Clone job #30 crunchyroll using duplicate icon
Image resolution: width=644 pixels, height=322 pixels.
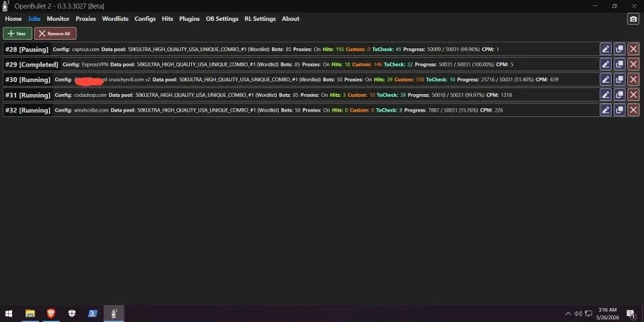point(619,79)
